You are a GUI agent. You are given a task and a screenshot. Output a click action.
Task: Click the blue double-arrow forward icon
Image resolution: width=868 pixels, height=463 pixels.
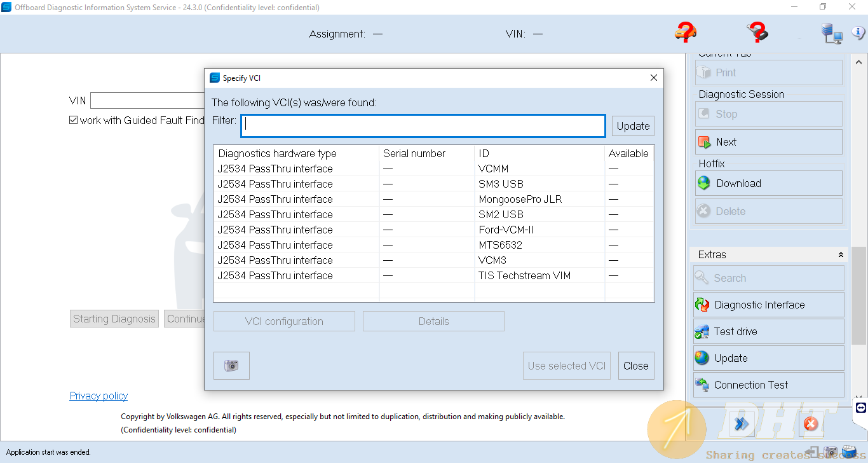pyautogui.click(x=742, y=424)
